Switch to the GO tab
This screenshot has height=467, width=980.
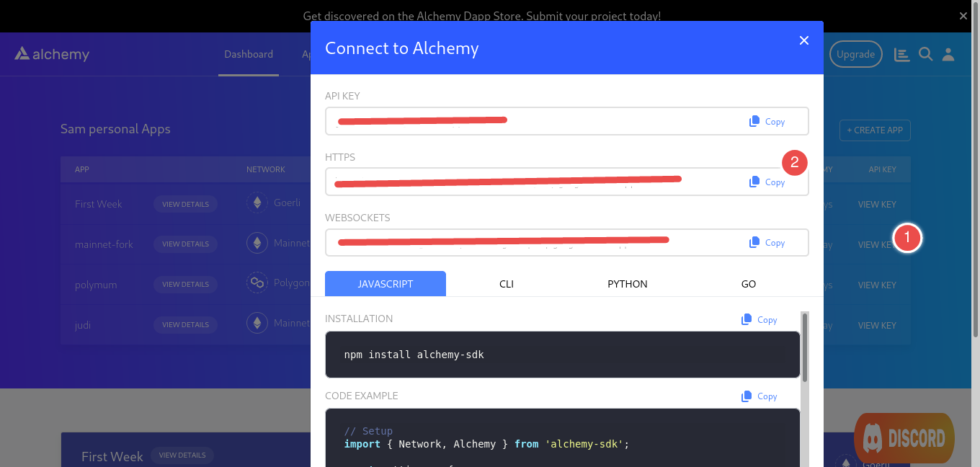[x=749, y=283]
